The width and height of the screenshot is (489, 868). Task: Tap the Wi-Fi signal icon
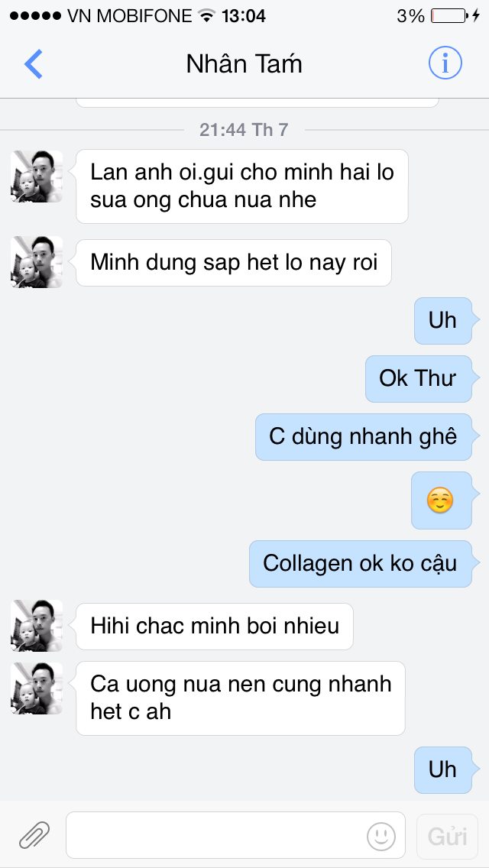click(x=206, y=15)
